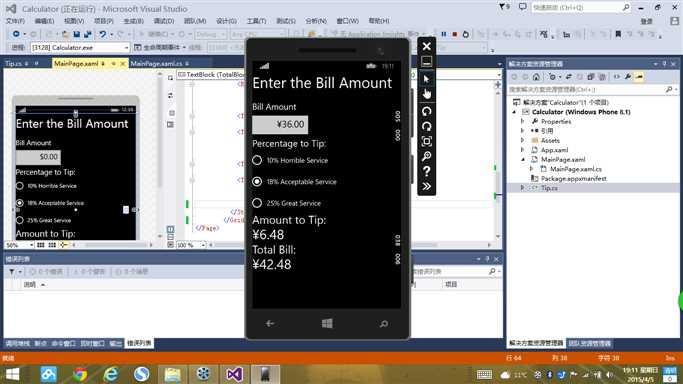Screen dimensions: 683x384
Task: Expand MainPage.xaml.cs node
Action: [531, 169]
